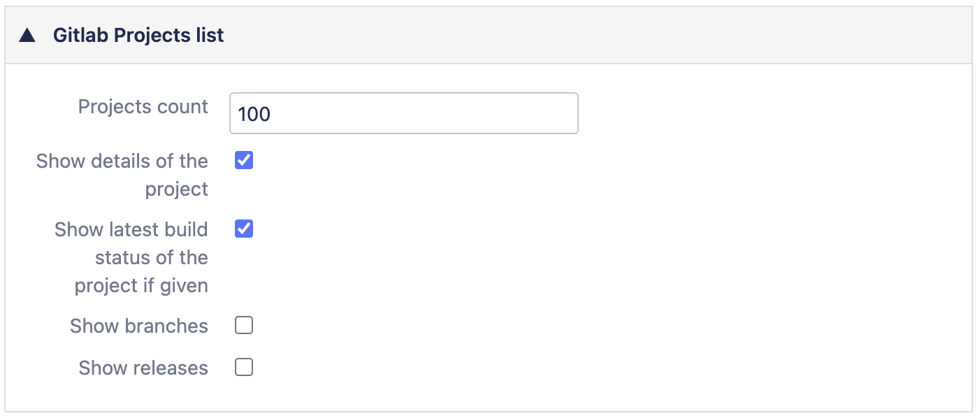The image size is (980, 418).
Task: Click the Show releases label
Action: pyautogui.click(x=143, y=368)
